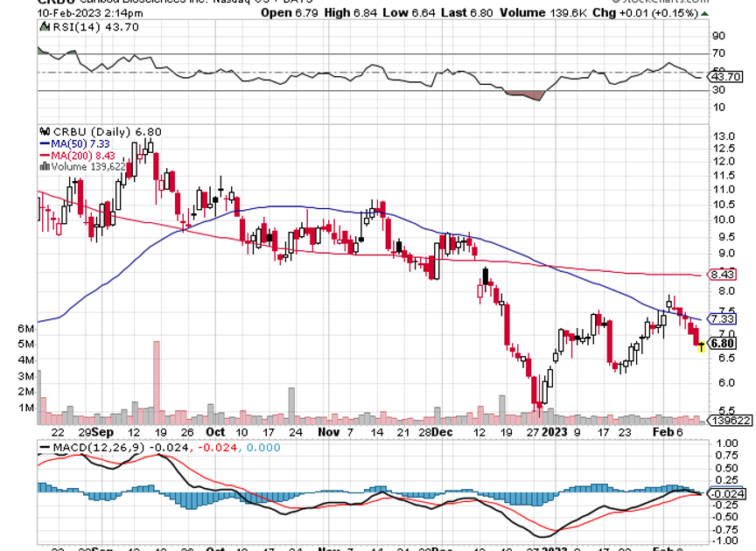Select the Low 6.64 header value
Viewport: 756px width, 551px height.
tap(409, 13)
